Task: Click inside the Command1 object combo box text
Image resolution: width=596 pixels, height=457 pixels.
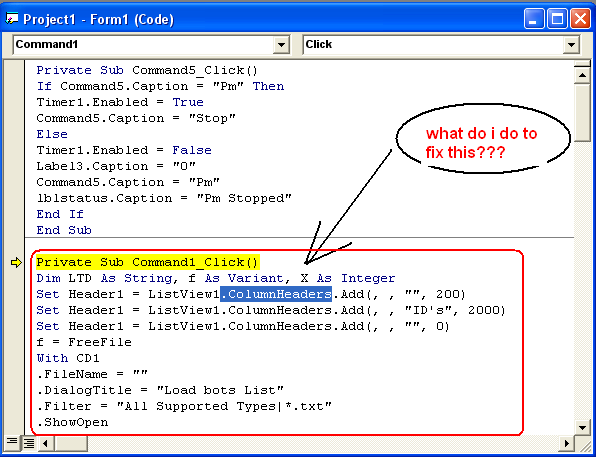Action: tap(144, 44)
